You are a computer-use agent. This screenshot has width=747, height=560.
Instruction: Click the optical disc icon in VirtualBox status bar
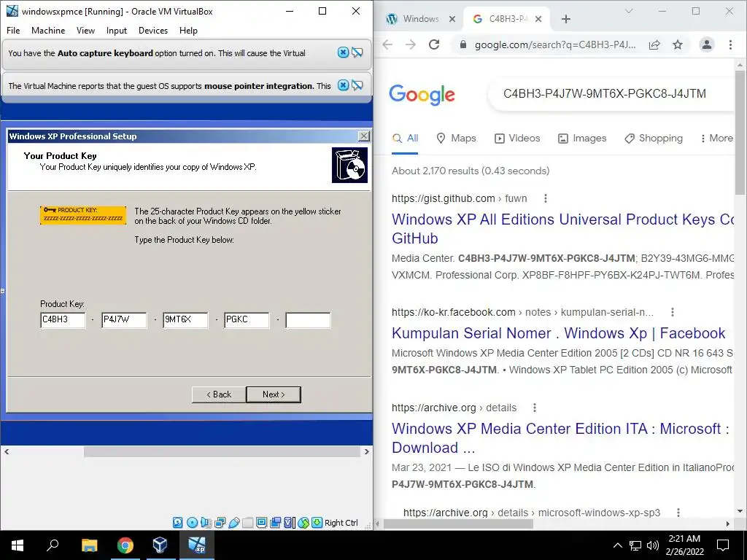click(x=192, y=523)
